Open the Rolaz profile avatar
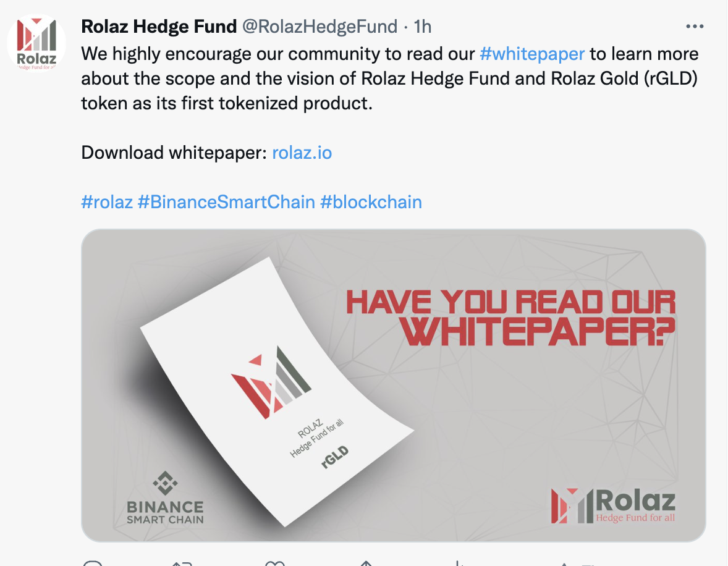728x566 pixels. click(36, 44)
